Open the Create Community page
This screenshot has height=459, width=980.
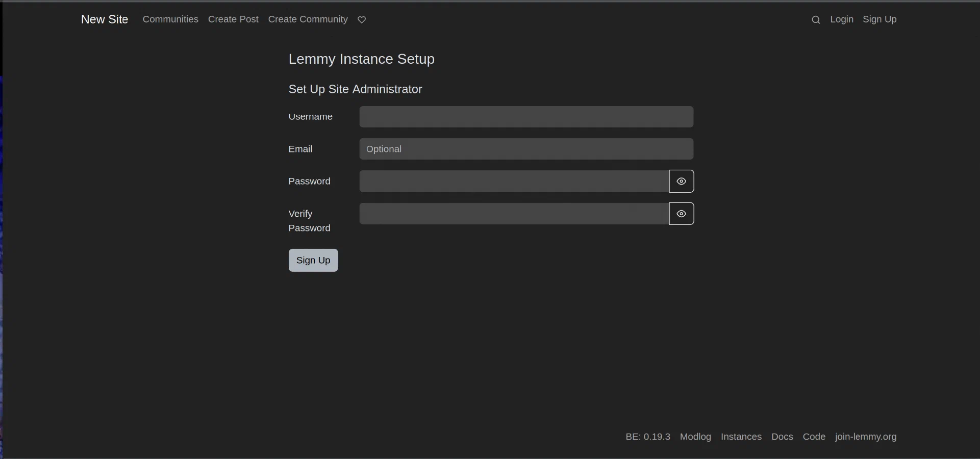[x=307, y=19]
